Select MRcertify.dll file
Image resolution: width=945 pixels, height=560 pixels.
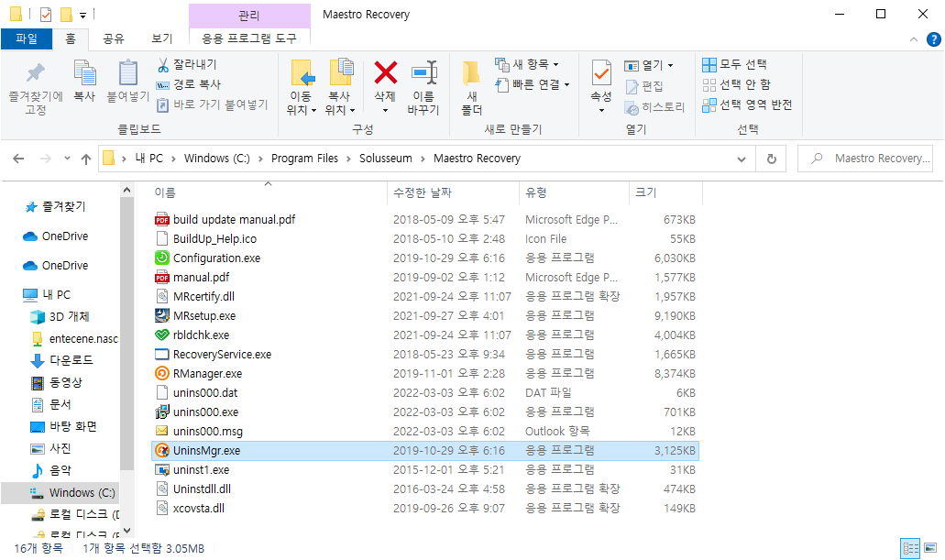tap(203, 297)
